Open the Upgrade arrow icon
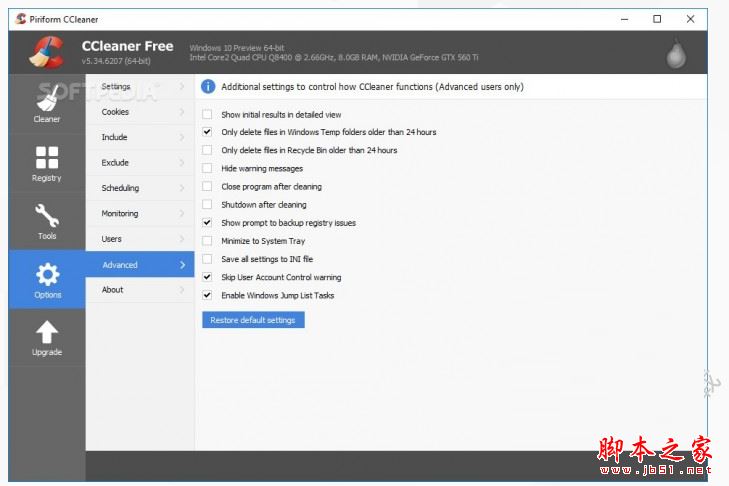 47,333
